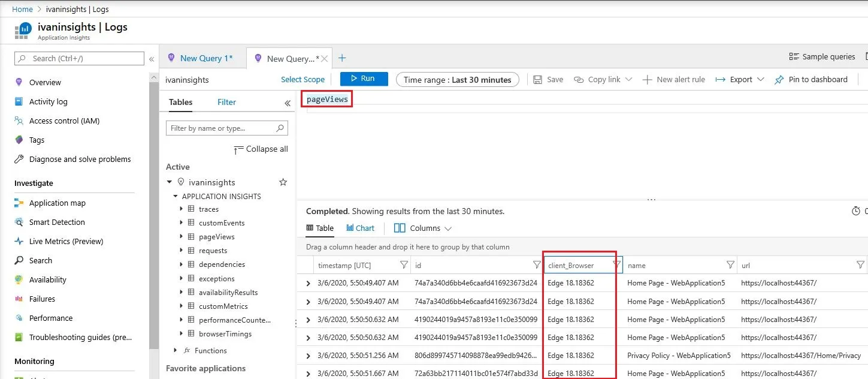
Task: Open the Failures chart icon
Action: (19, 299)
